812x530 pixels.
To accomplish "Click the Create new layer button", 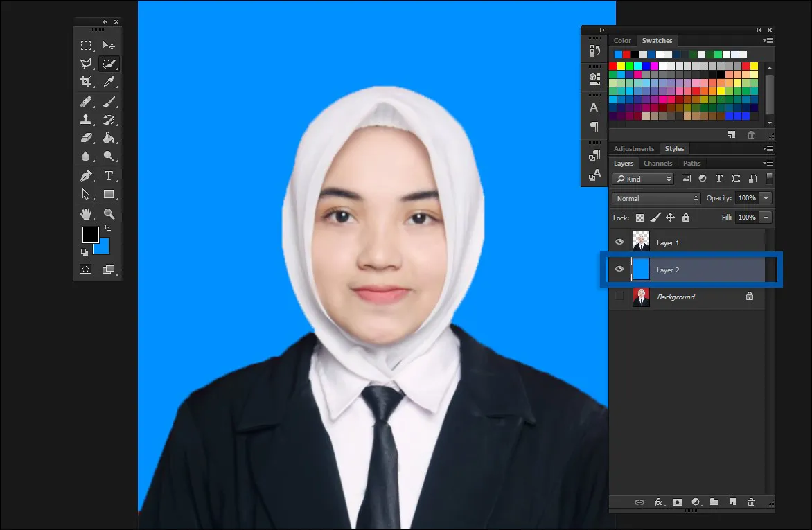I will [x=733, y=502].
